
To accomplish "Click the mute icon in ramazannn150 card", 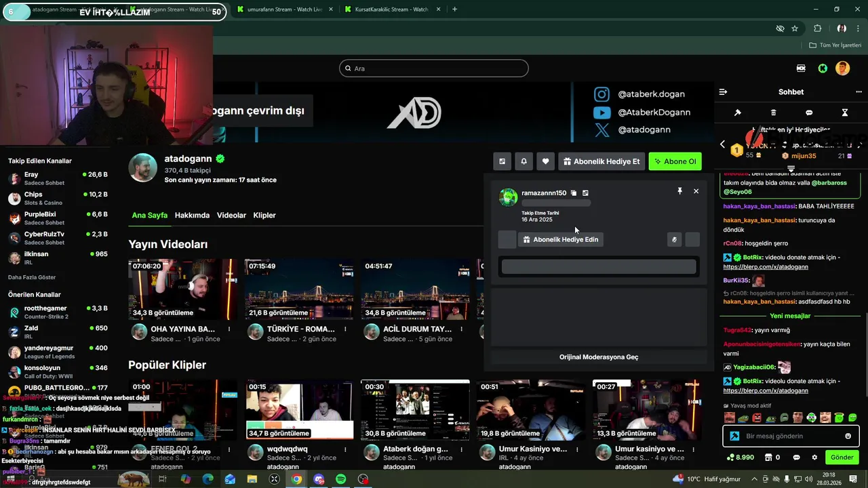I will pyautogui.click(x=674, y=239).
